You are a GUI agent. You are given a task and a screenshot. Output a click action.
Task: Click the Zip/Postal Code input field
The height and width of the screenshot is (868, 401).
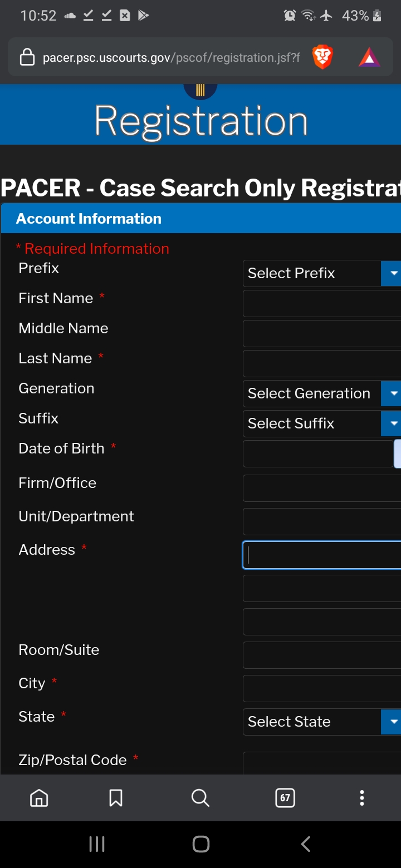point(322,763)
